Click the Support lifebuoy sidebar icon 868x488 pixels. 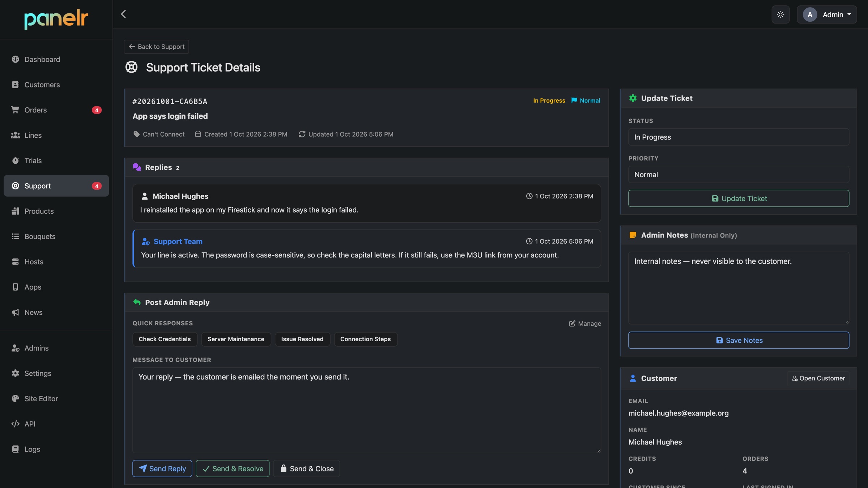coord(15,186)
